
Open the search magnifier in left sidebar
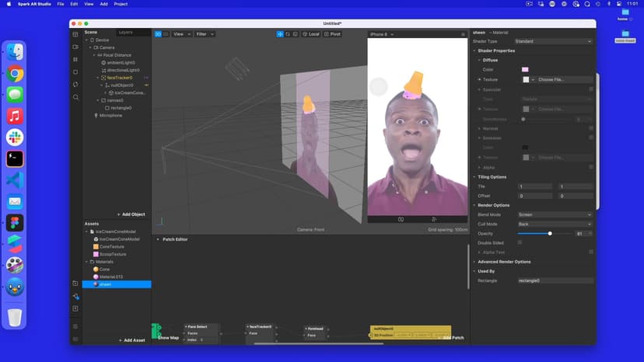point(75,97)
